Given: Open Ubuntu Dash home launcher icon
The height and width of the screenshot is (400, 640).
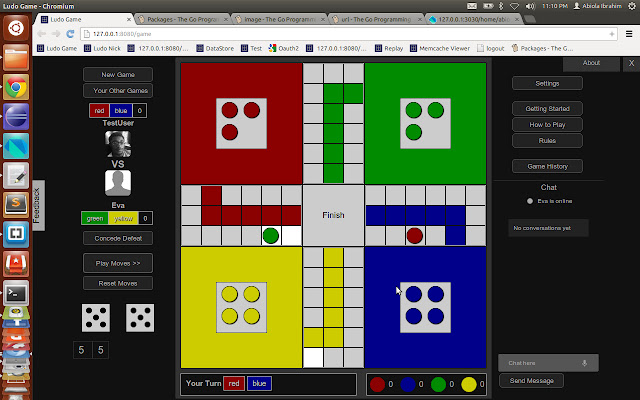Looking at the screenshot, I should click(16, 28).
